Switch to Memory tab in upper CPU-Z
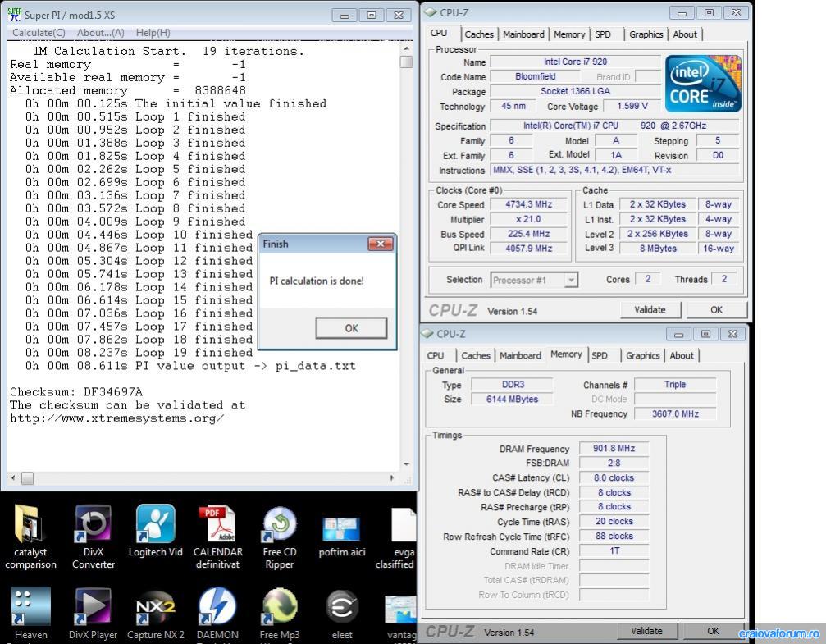 tap(569, 34)
